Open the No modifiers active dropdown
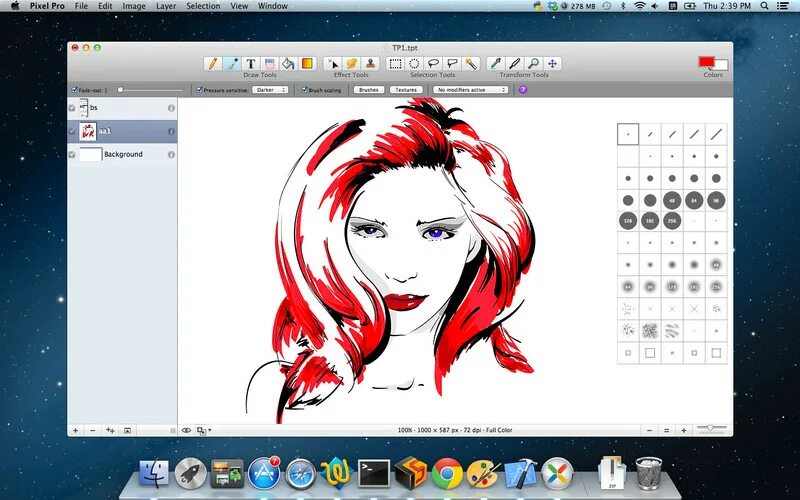This screenshot has width=800, height=500. click(x=471, y=90)
